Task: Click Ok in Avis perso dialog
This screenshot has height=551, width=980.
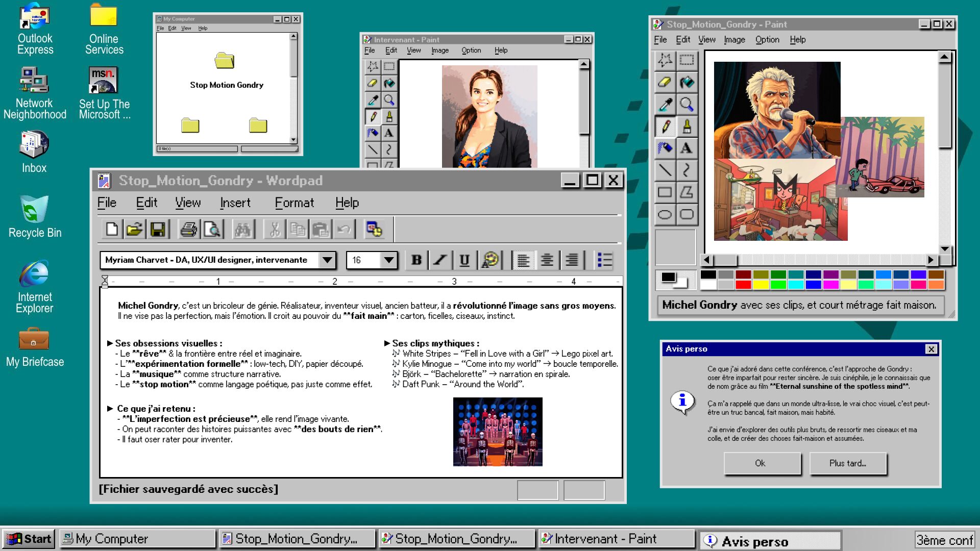Action: pos(762,463)
